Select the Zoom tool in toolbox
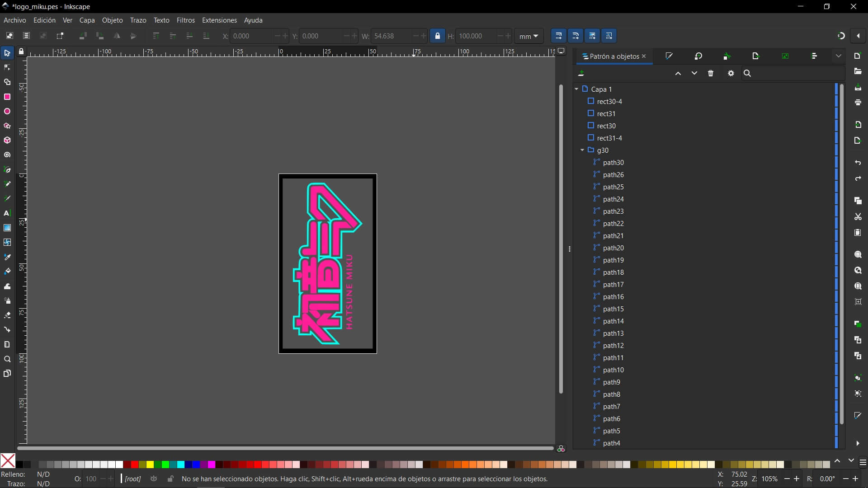Screen dimensions: 868x488 (x=7, y=359)
